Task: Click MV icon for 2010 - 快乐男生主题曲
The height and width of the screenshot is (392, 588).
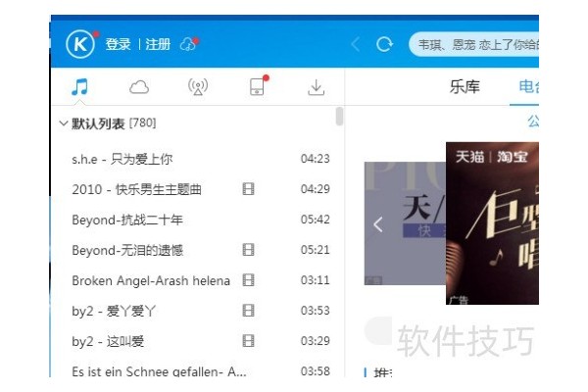Action: [248, 189]
